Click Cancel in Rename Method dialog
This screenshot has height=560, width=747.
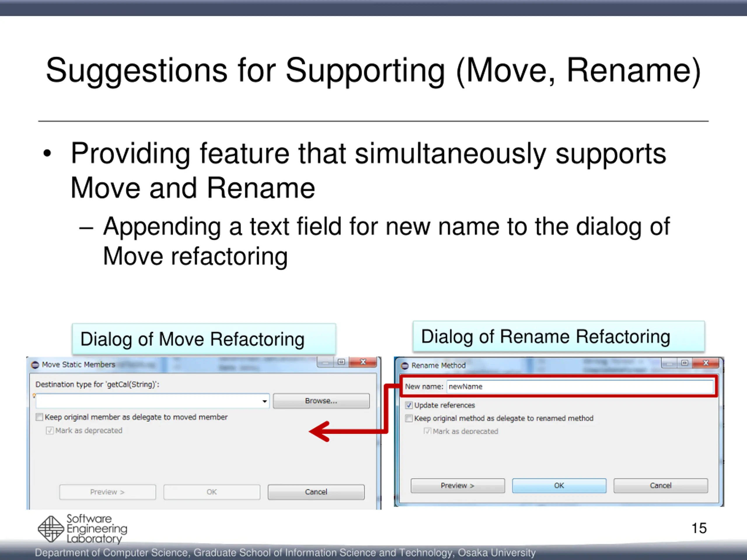click(661, 485)
